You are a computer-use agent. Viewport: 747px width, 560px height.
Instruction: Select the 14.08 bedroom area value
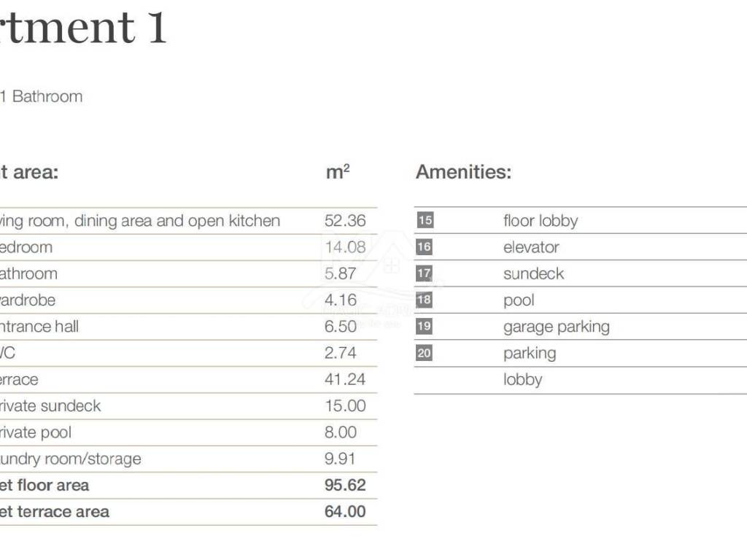pyautogui.click(x=345, y=247)
